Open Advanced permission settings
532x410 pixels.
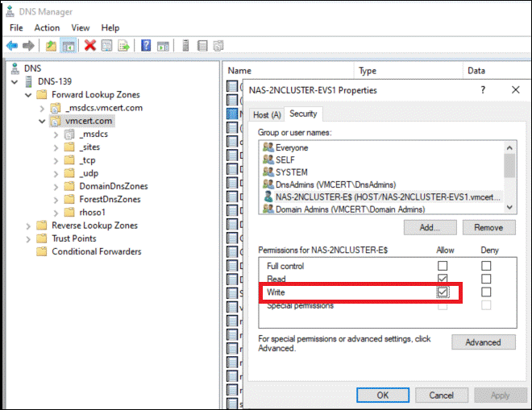click(x=483, y=342)
